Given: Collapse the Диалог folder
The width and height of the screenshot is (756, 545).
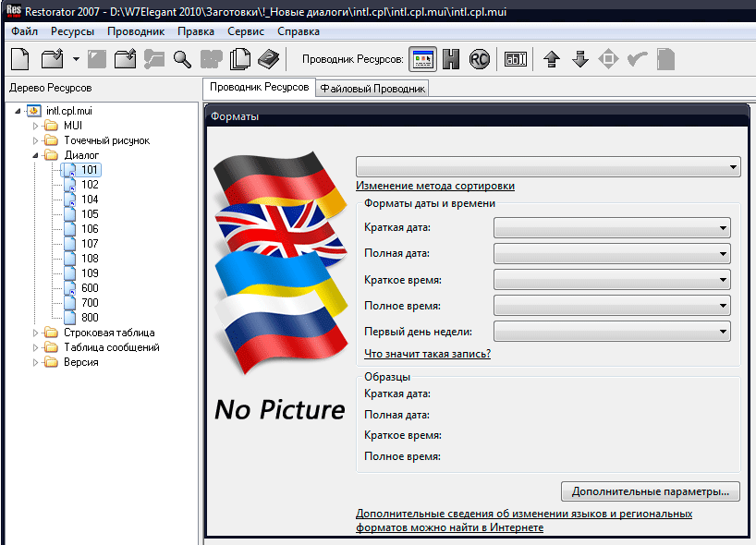Looking at the screenshot, I should tap(35, 155).
